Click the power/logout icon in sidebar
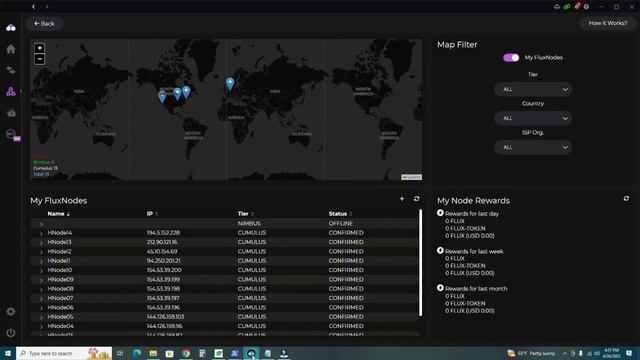This screenshot has height=360, width=640. [x=11, y=333]
